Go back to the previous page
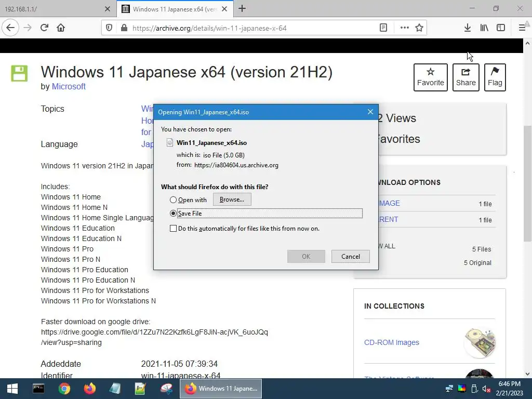The image size is (532, 399). [10, 28]
